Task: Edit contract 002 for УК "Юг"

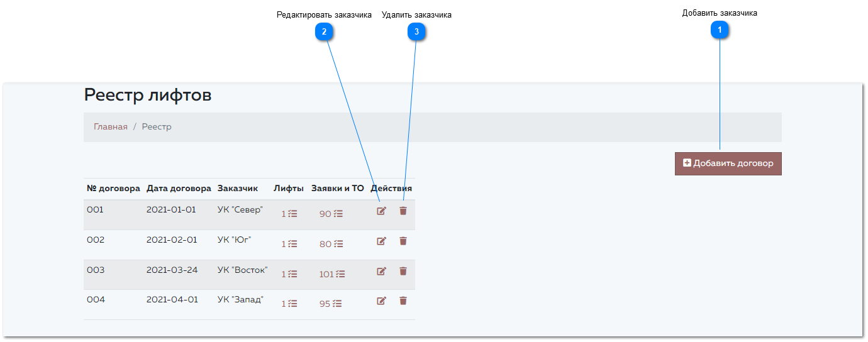Action: click(381, 241)
